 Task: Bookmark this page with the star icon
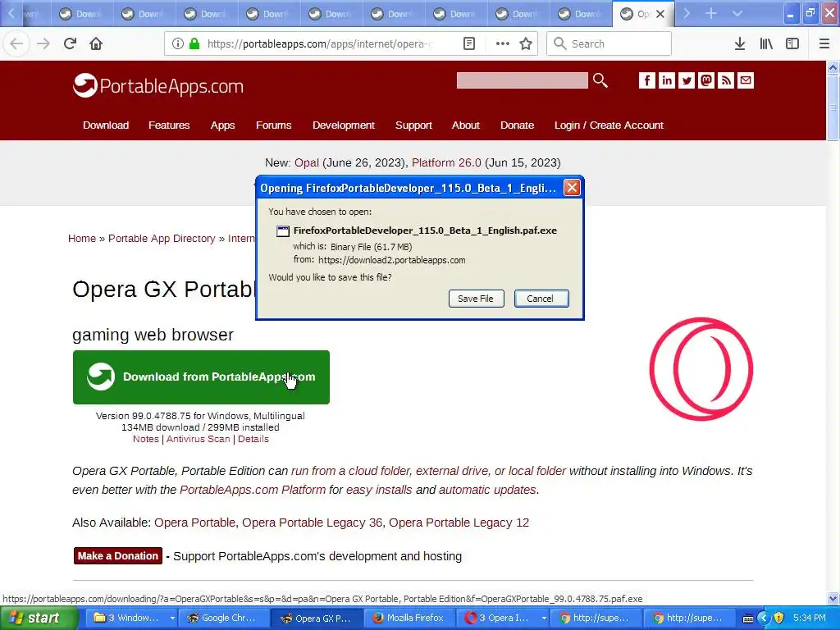pos(526,43)
